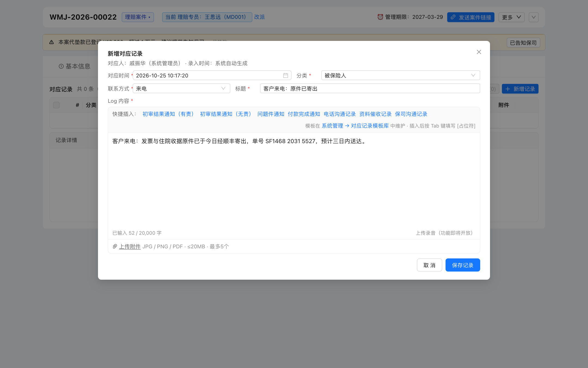
Task: Toggle select-all checkbox in records table
Action: tap(56, 105)
